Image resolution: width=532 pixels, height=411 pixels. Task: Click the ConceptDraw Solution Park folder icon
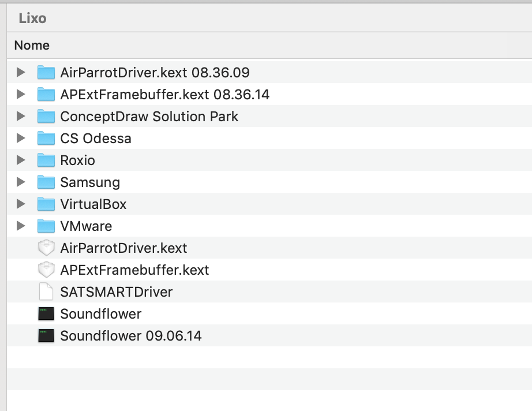tap(46, 116)
